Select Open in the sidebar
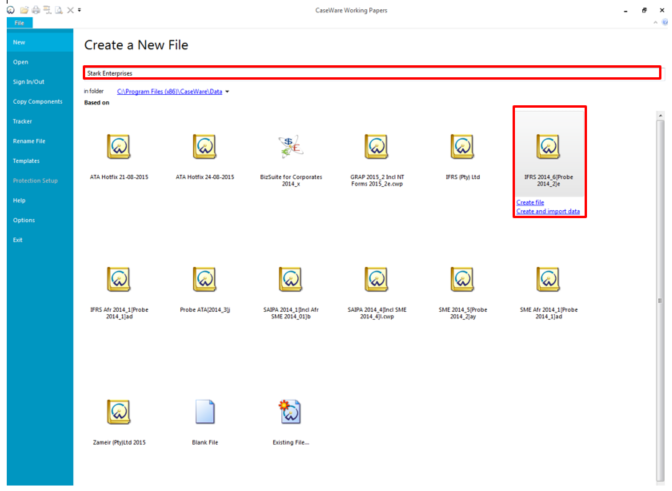Screen dimensions: 672x491 (x=40, y=62)
